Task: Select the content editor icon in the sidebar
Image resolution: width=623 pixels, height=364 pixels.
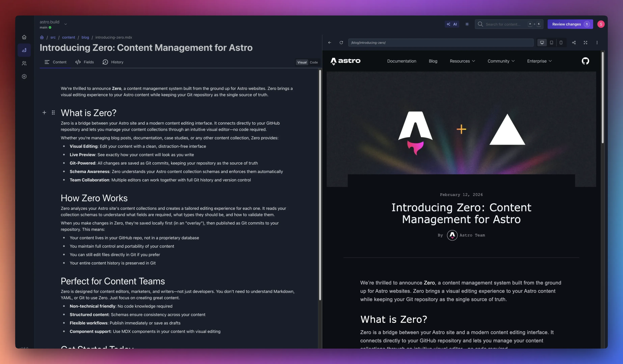Action: click(x=24, y=50)
